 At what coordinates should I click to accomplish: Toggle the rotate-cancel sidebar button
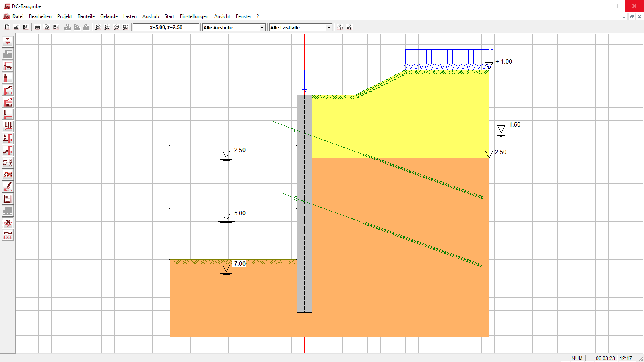[x=8, y=223]
